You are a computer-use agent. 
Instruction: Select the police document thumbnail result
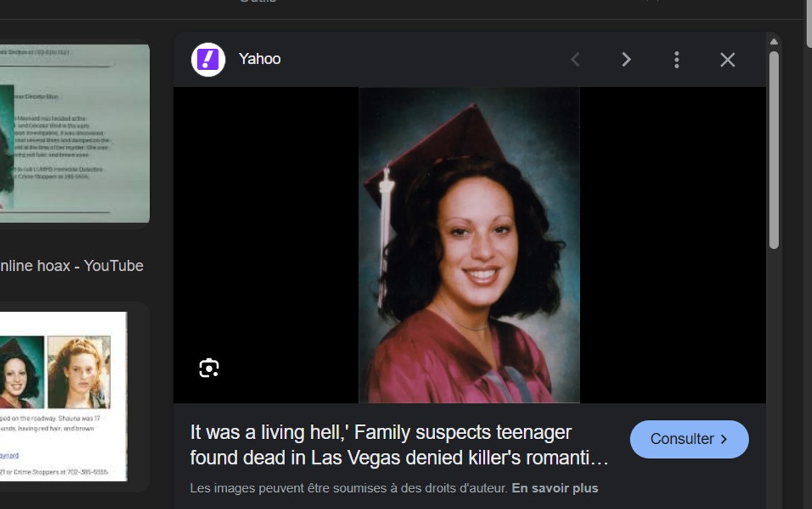(x=74, y=133)
